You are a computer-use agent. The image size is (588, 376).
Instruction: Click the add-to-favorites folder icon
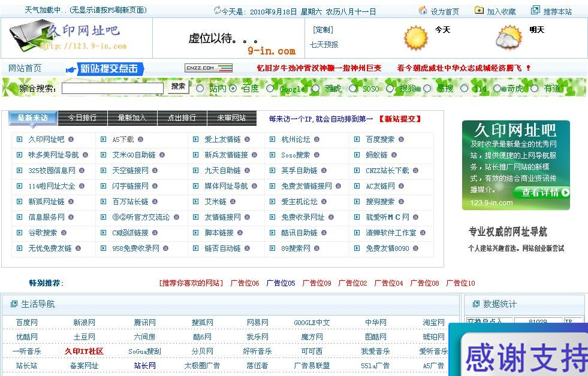click(479, 11)
